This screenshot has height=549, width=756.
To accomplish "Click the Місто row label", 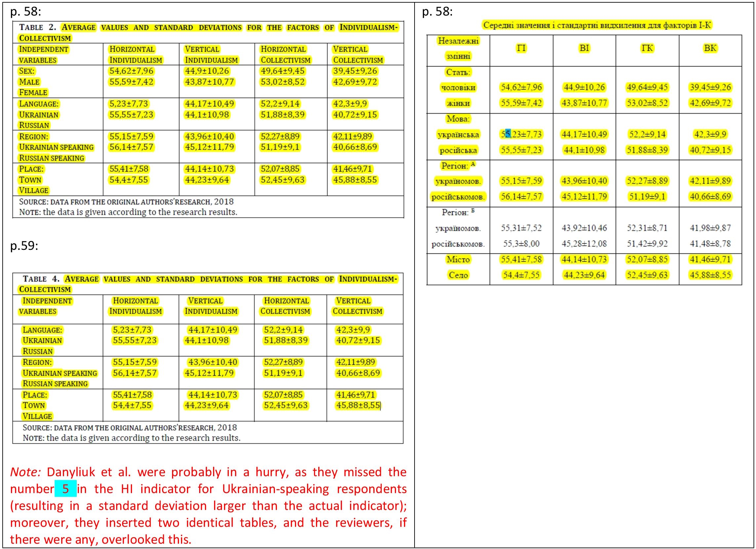I will coord(458,259).
